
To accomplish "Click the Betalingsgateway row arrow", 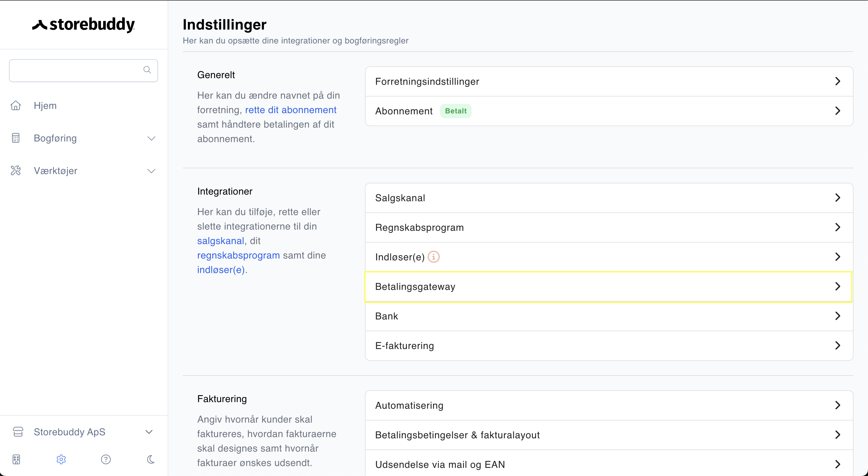I will tap(838, 287).
